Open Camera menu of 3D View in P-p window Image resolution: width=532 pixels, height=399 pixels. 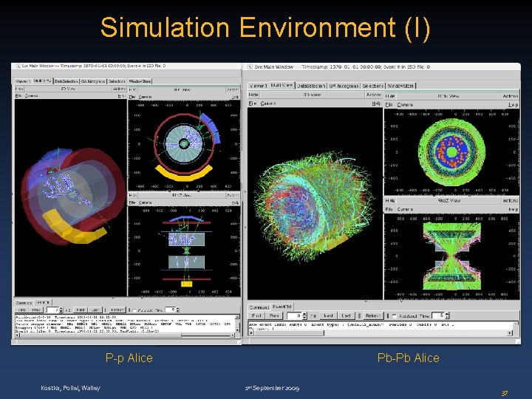point(31,95)
